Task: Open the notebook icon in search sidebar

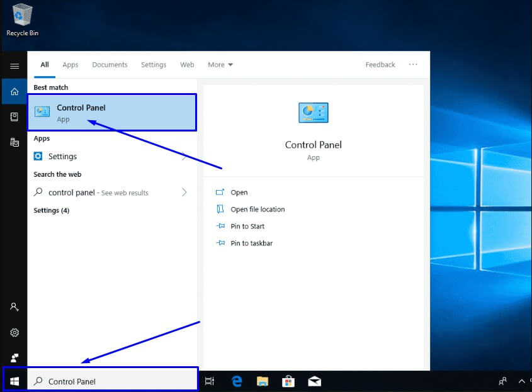Action: tap(14, 116)
